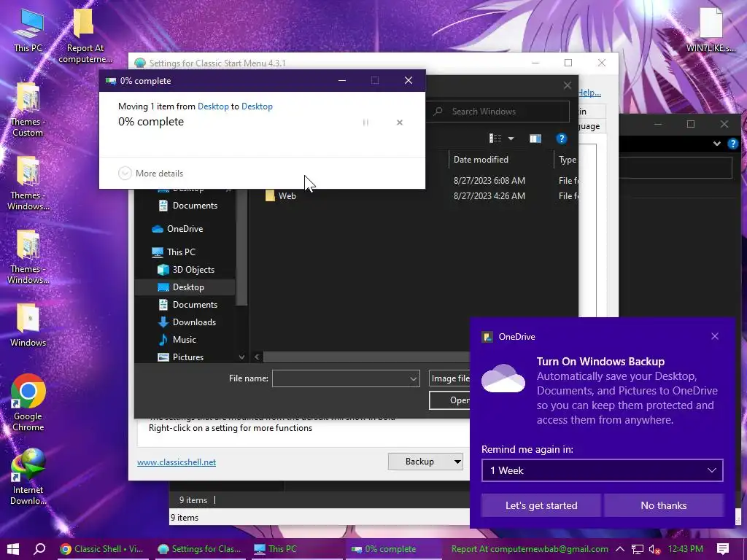Sort by Date modified column

pyautogui.click(x=481, y=160)
